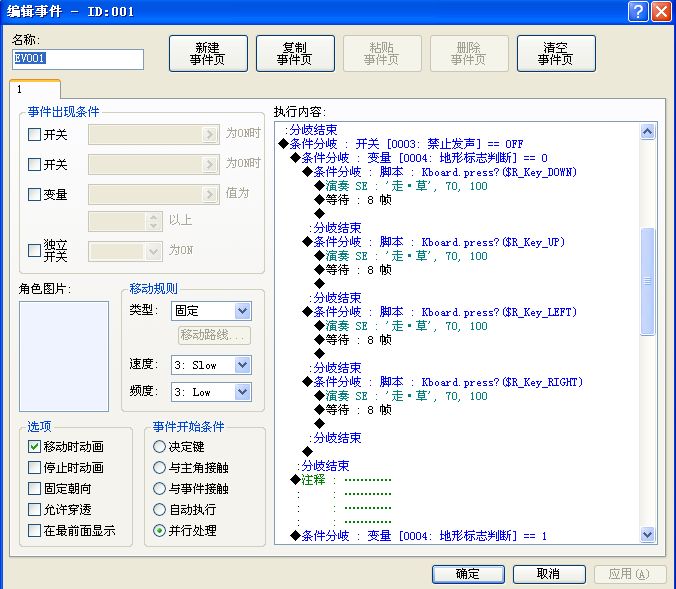This screenshot has width=676, height=589.
Task: Check 停止时动画 option
Action: click(x=34, y=467)
